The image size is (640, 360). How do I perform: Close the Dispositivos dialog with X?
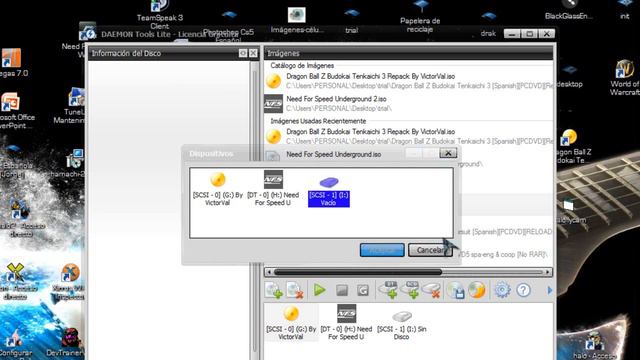(448, 153)
